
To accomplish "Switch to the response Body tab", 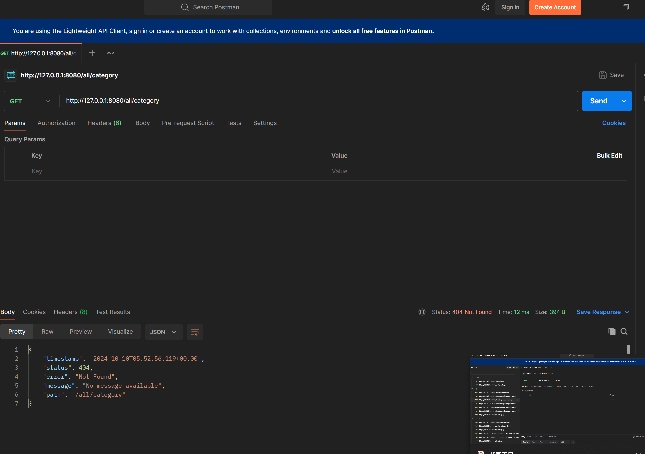I will pos(7,312).
